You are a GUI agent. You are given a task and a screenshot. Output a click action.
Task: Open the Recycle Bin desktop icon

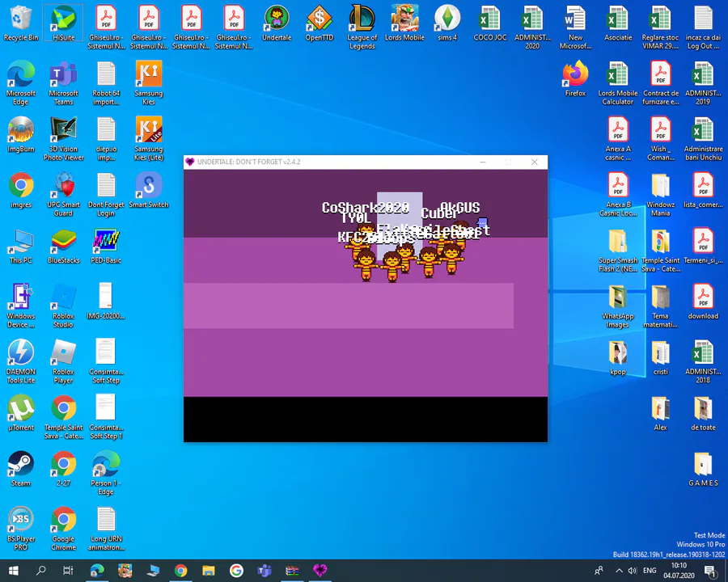click(x=21, y=23)
